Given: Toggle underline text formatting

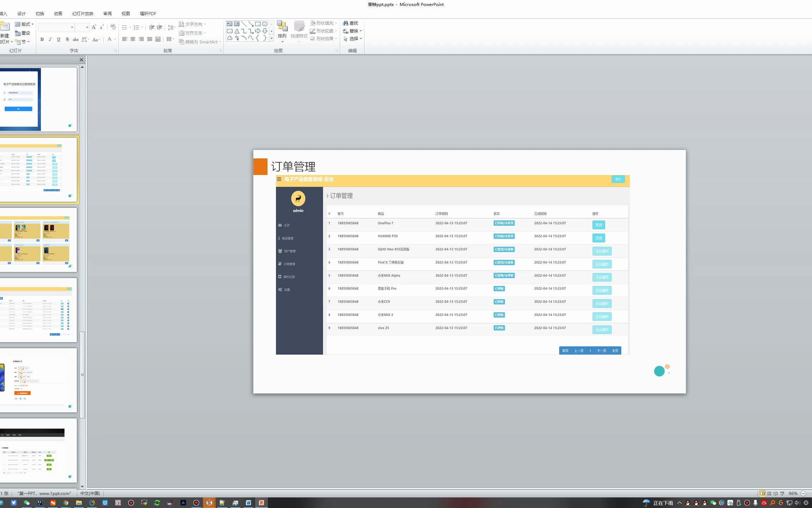Looking at the screenshot, I should pos(59,40).
